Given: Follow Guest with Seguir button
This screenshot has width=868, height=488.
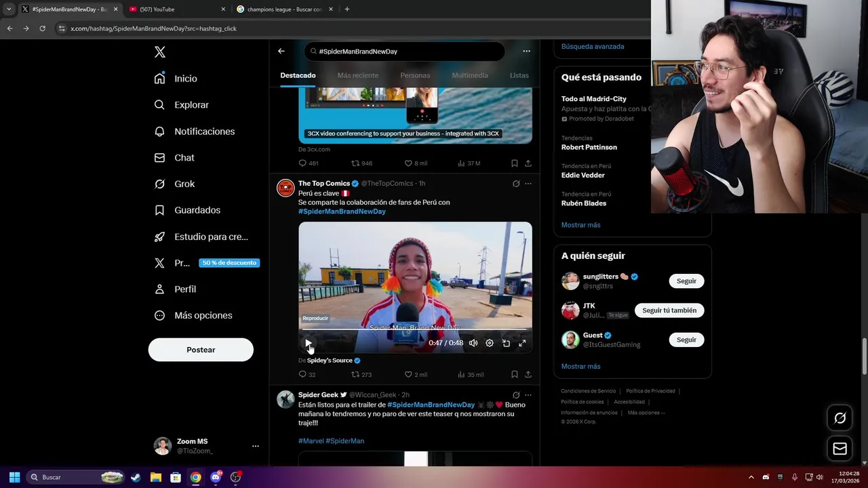Looking at the screenshot, I should 686,340.
